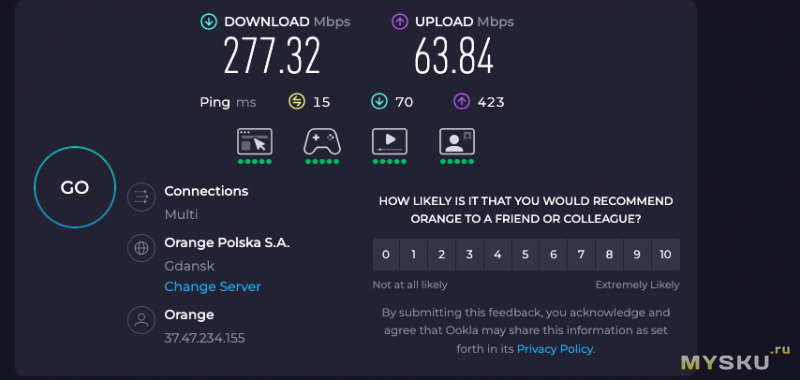Click the Connections multi-arrows icon
The width and height of the screenshot is (800, 380).
point(141,196)
